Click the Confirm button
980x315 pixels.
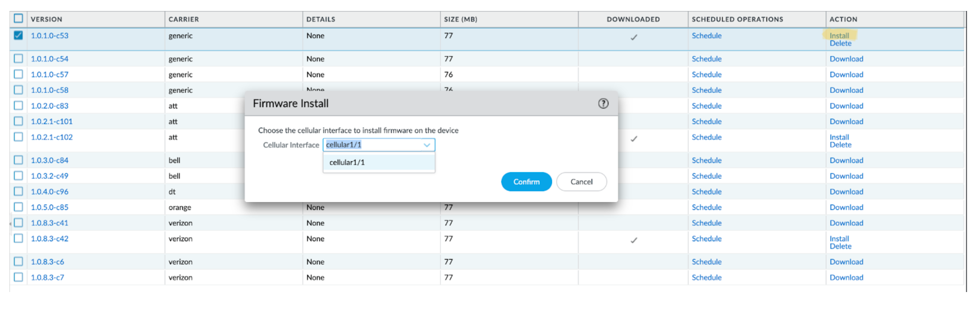pyautogui.click(x=526, y=182)
